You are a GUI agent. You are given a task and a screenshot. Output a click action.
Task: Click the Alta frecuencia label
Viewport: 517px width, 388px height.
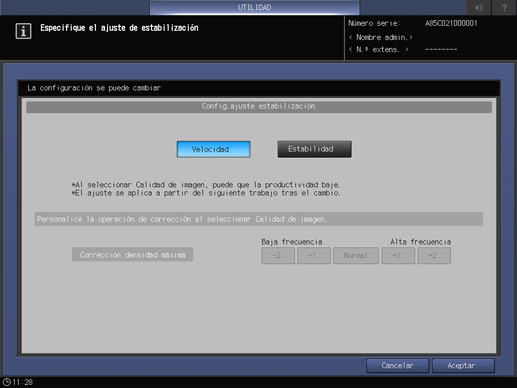coord(421,242)
